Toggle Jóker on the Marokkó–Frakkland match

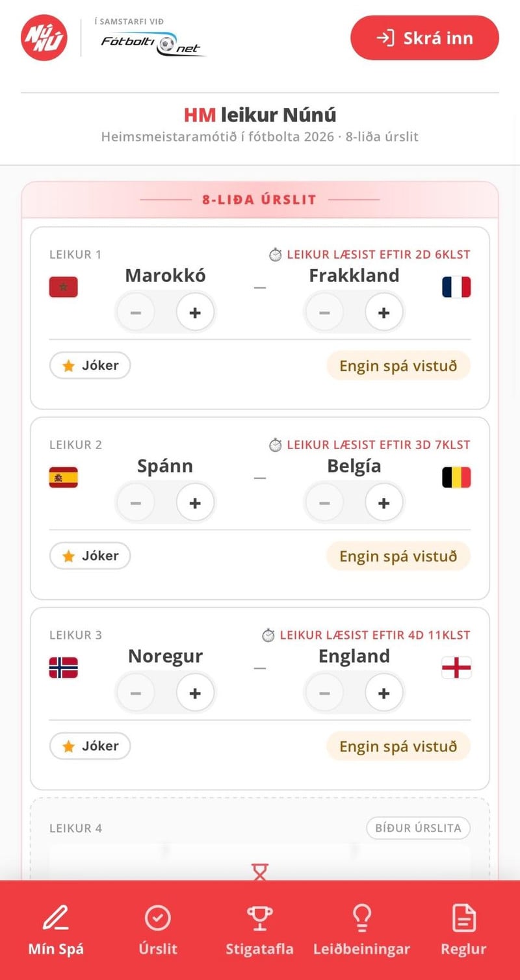point(90,365)
